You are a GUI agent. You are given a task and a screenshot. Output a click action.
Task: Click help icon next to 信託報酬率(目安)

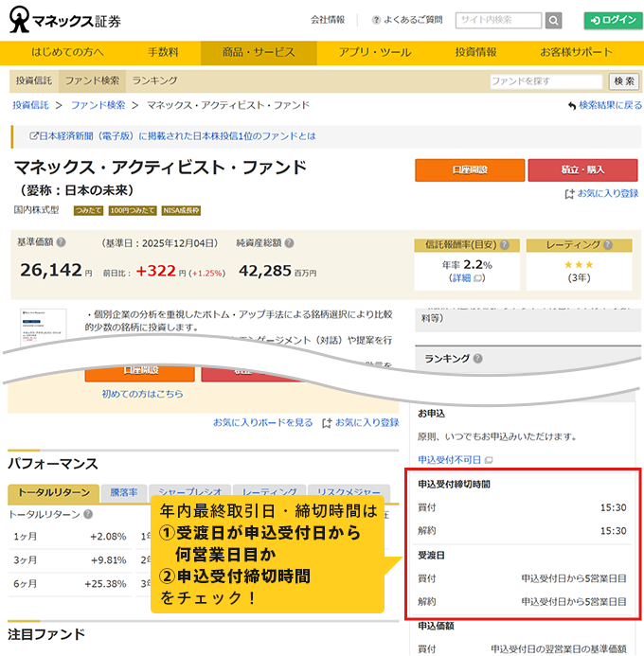point(505,245)
